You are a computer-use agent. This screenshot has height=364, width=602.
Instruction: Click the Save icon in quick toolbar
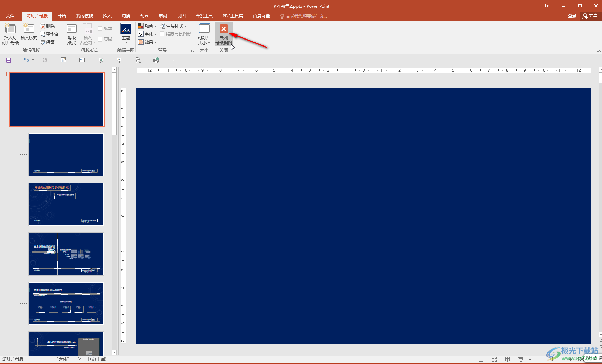click(x=9, y=60)
